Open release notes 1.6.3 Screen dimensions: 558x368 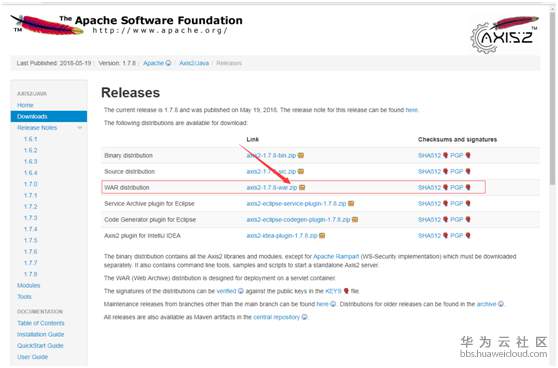[31, 161]
